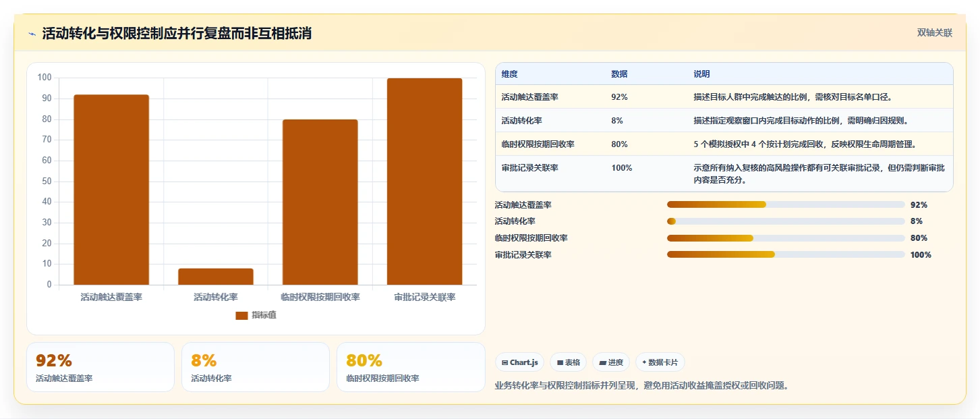
Task: Click 100% value beside progress bar
Action: pyautogui.click(x=921, y=255)
